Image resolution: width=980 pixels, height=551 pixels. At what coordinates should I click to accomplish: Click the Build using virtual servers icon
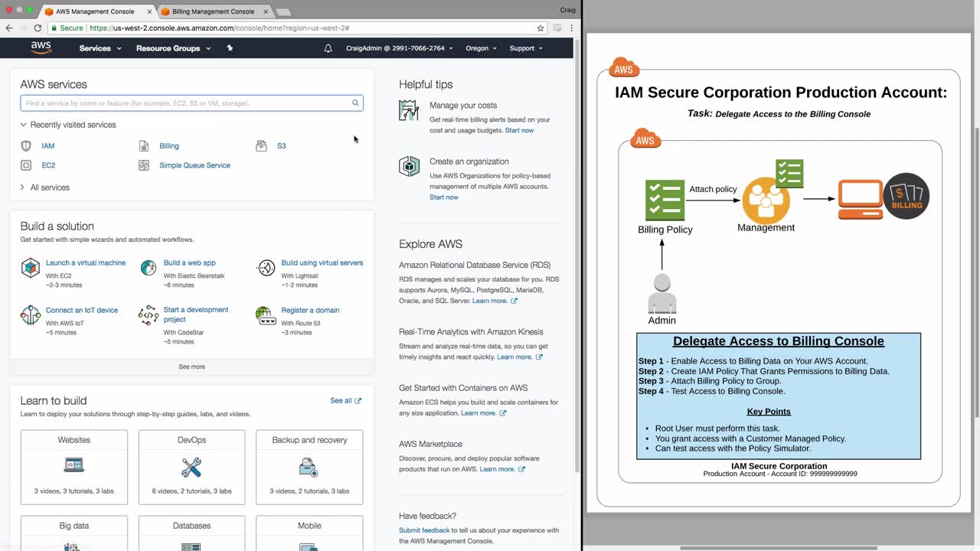tap(266, 268)
